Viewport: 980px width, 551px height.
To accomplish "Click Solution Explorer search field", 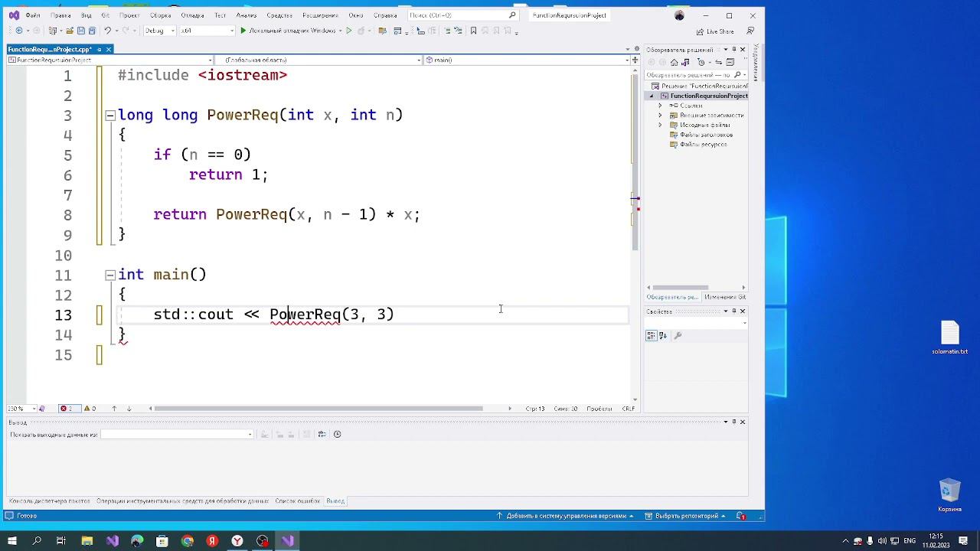I will (689, 75).
